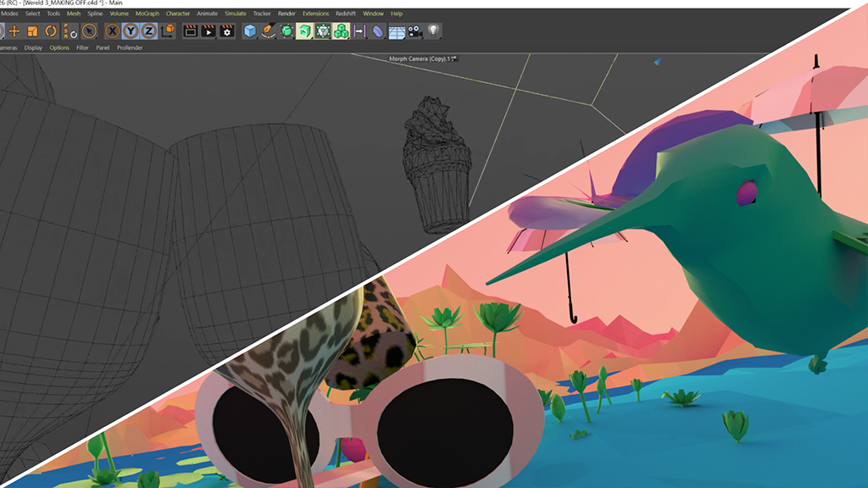This screenshot has width=868, height=488.
Task: Add a Light object from toolbar
Action: click(433, 31)
